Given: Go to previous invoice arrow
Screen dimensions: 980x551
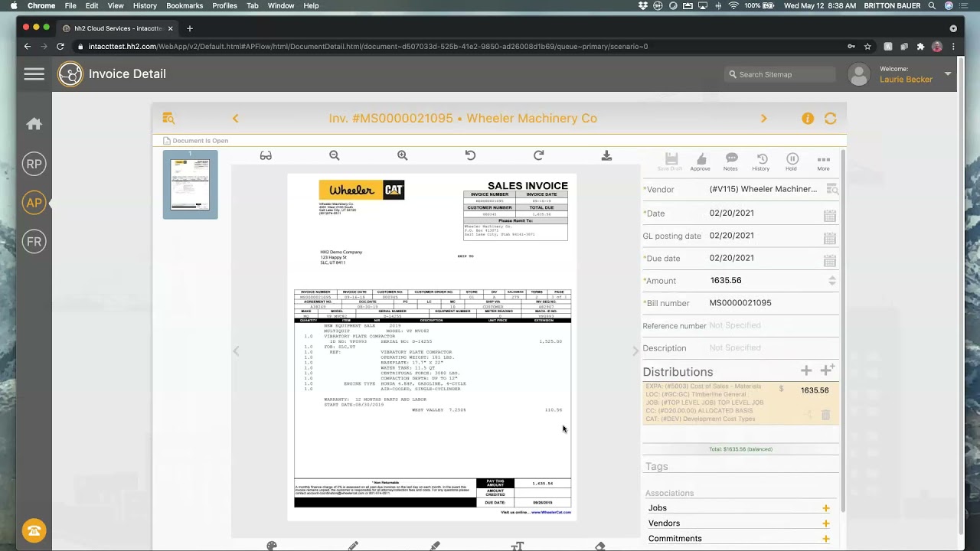Looking at the screenshot, I should (236, 119).
